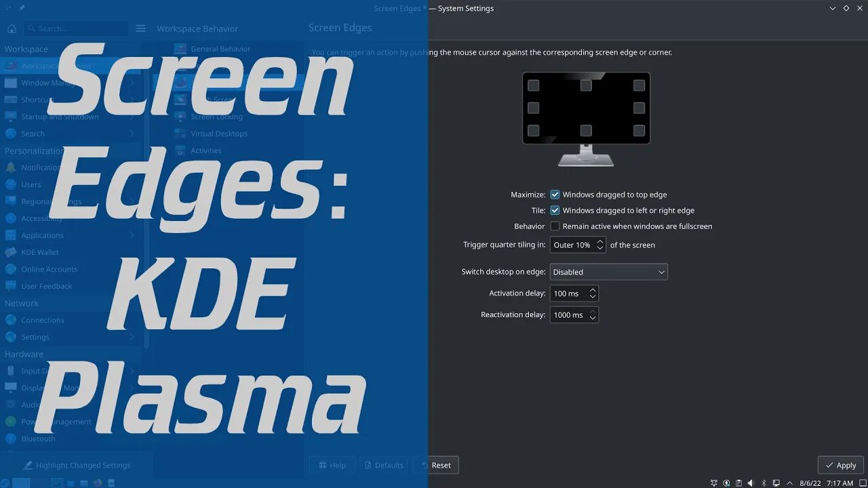Click the show desktop icon at panel end

(x=862, y=483)
